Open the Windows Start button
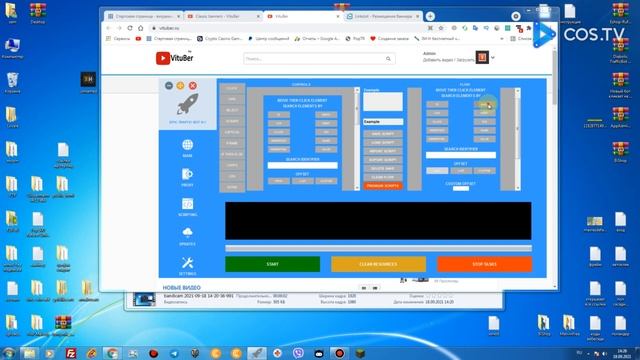 (8, 353)
